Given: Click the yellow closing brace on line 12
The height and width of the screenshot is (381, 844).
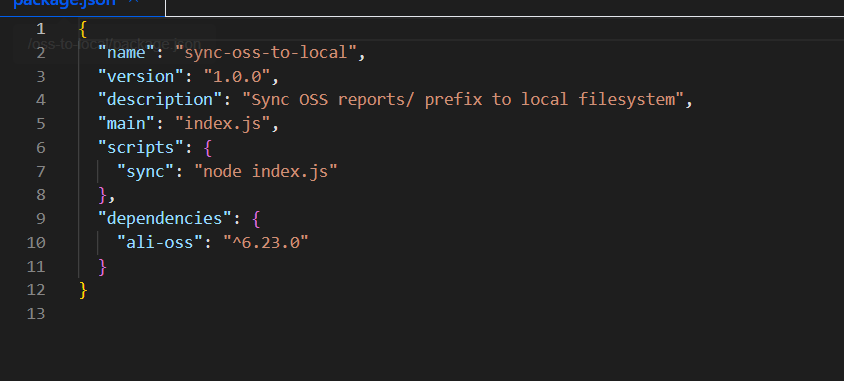Looking at the screenshot, I should (83, 290).
